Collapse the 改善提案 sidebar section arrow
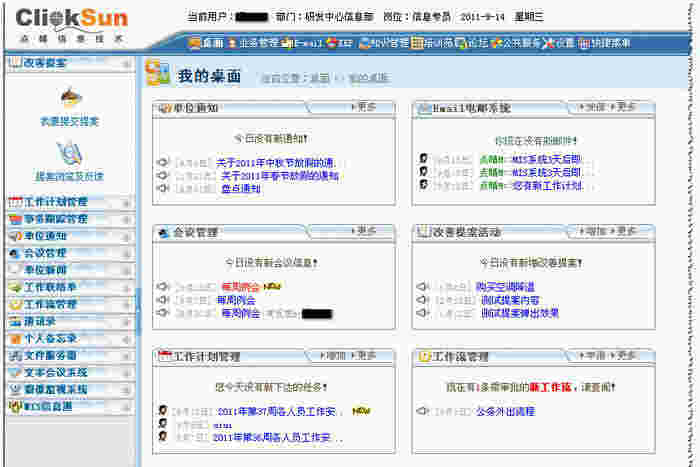The height and width of the screenshot is (467, 700). 126,63
